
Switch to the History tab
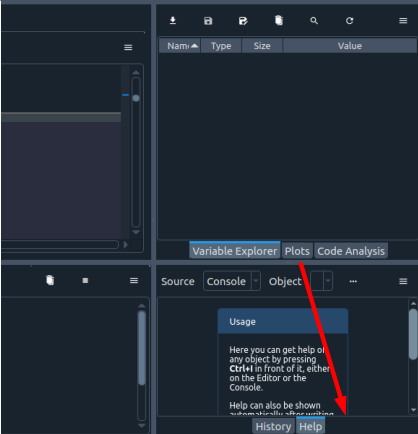coord(273,426)
